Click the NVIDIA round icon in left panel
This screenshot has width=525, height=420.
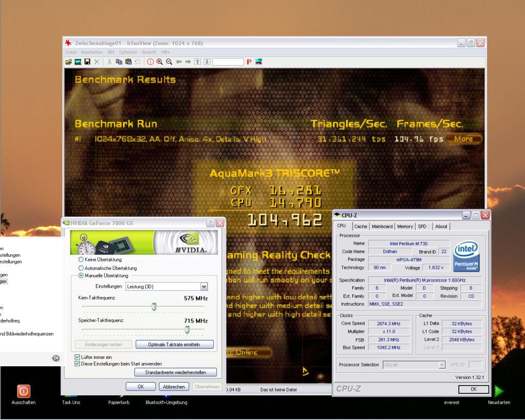click(56, 358)
